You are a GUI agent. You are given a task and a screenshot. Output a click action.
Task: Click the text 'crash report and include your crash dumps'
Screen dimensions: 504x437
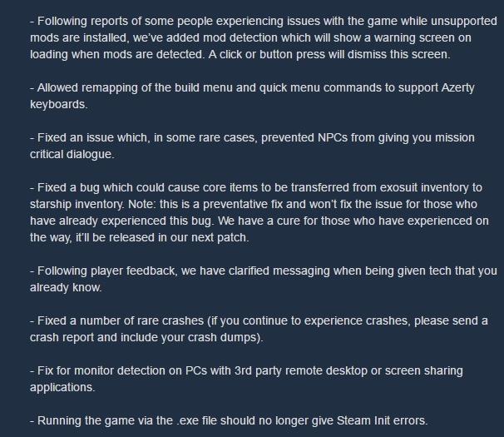pos(145,338)
